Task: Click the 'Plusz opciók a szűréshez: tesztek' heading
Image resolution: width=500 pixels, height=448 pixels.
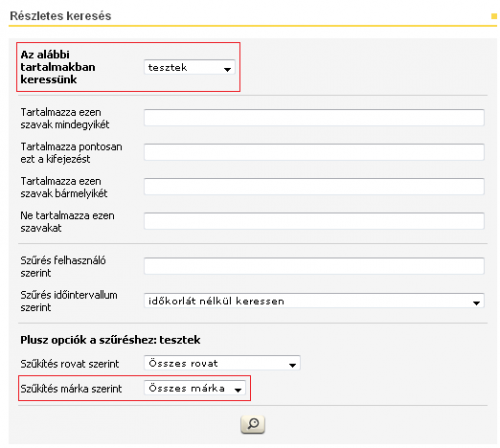Action: point(110,340)
